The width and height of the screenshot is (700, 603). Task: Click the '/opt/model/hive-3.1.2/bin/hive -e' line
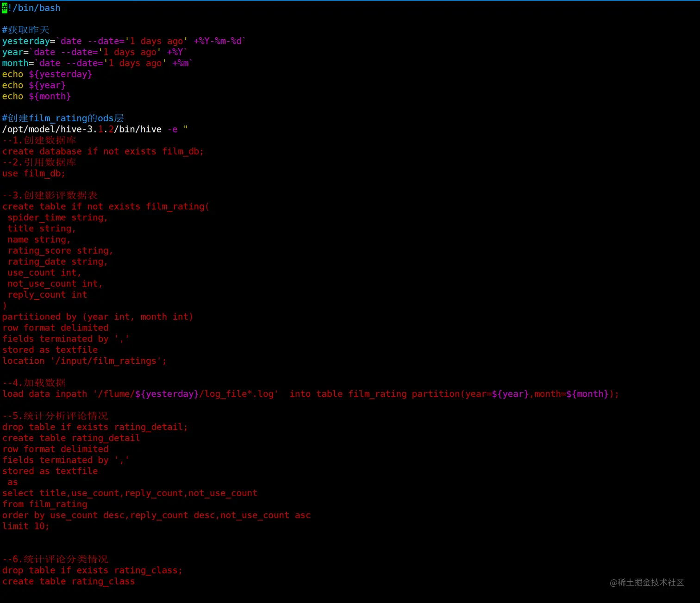[95, 130]
